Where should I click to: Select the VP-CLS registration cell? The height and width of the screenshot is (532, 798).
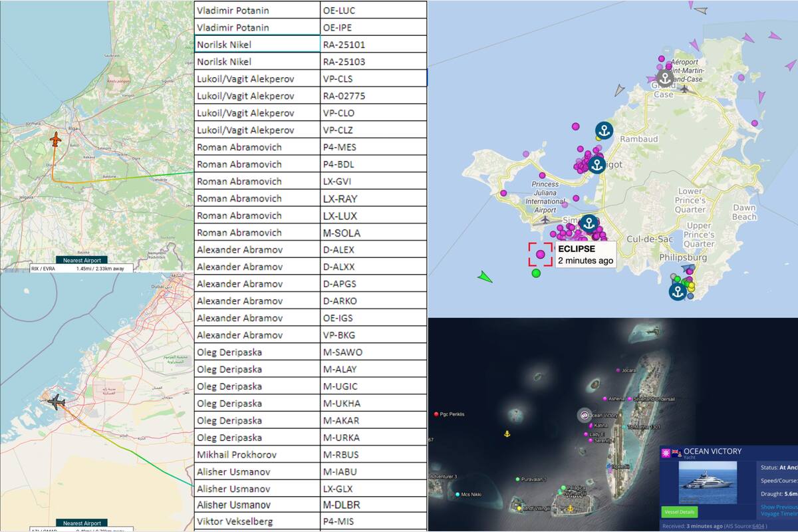click(x=374, y=79)
